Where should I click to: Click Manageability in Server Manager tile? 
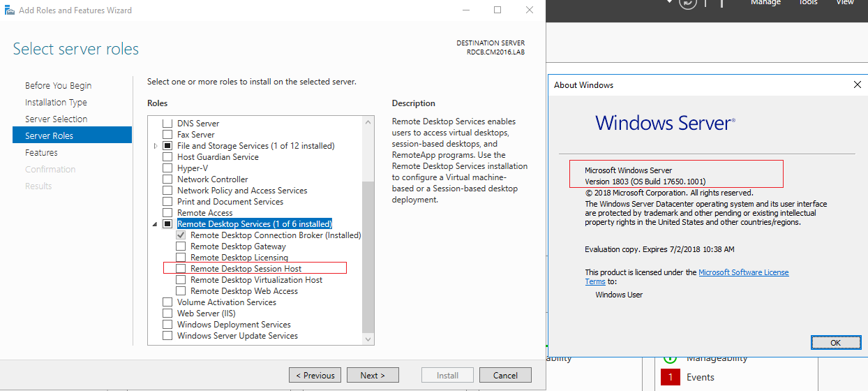(717, 357)
